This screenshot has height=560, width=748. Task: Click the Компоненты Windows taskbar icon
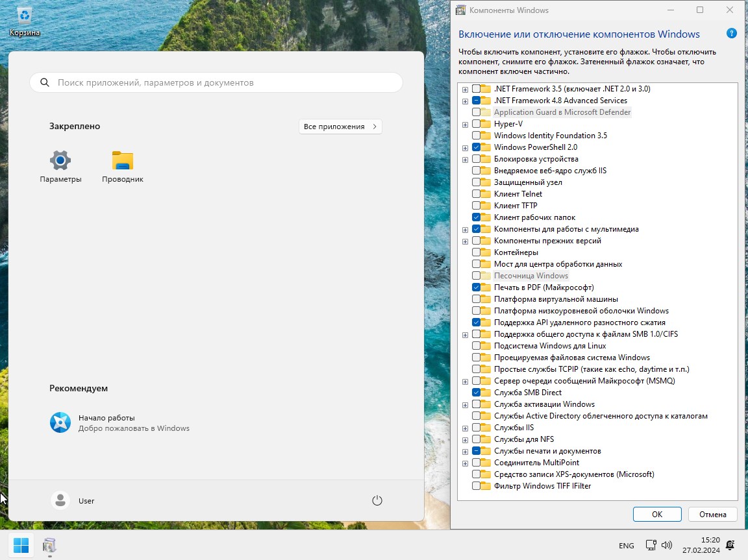49,544
